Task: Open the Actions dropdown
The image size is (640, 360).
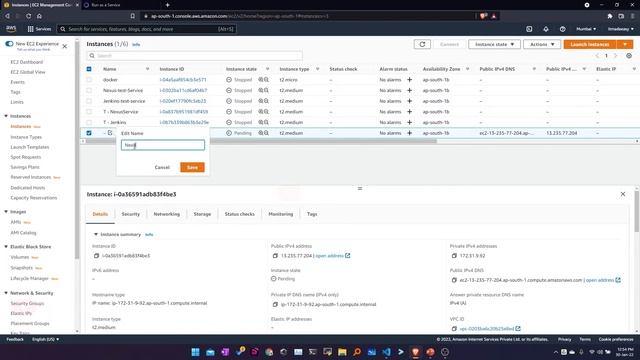Action: click(x=542, y=44)
